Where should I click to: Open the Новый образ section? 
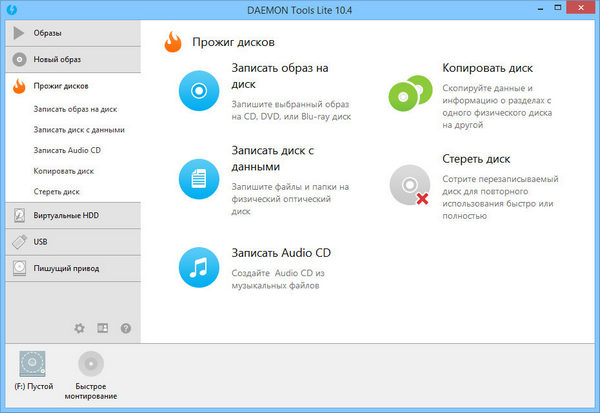tap(70, 59)
